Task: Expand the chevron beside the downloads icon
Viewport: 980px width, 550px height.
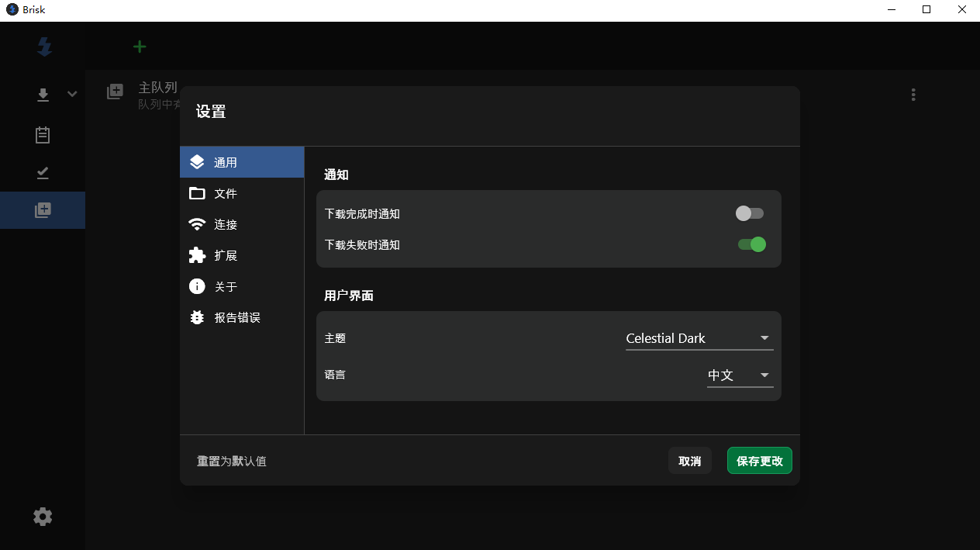Action: click(x=72, y=94)
